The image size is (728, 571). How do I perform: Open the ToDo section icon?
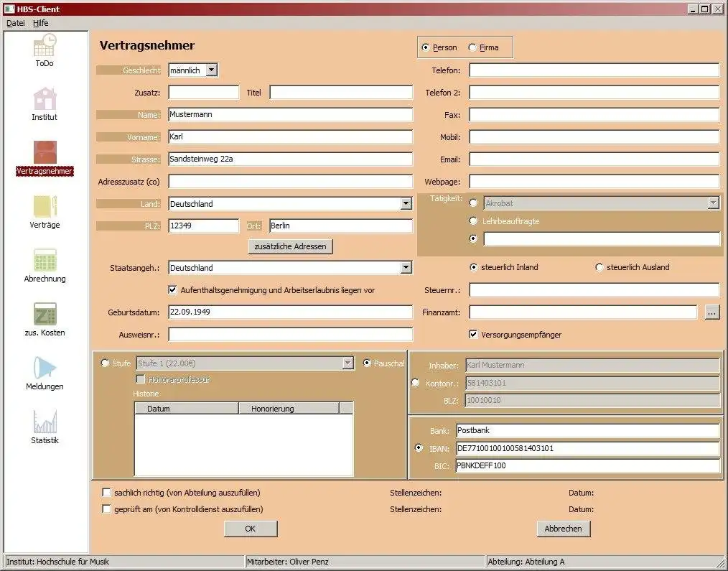pyautogui.click(x=45, y=45)
